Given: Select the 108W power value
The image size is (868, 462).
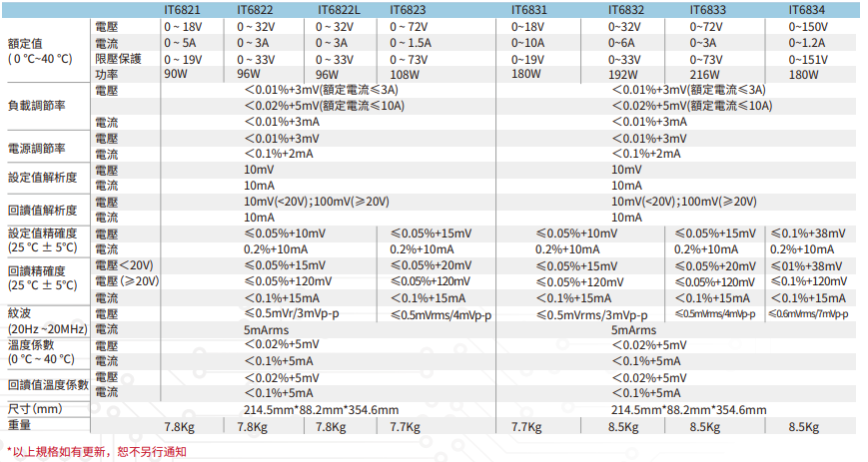Looking at the screenshot, I should click(x=405, y=75).
